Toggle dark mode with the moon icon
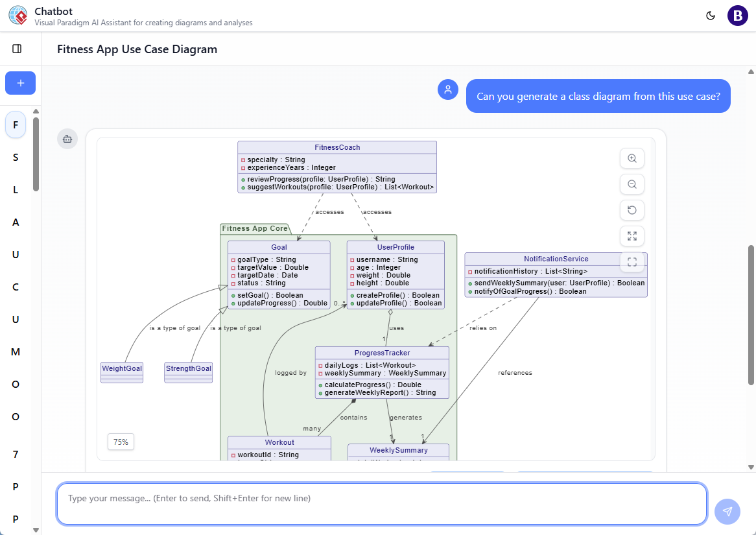The height and width of the screenshot is (535, 756). coord(711,16)
